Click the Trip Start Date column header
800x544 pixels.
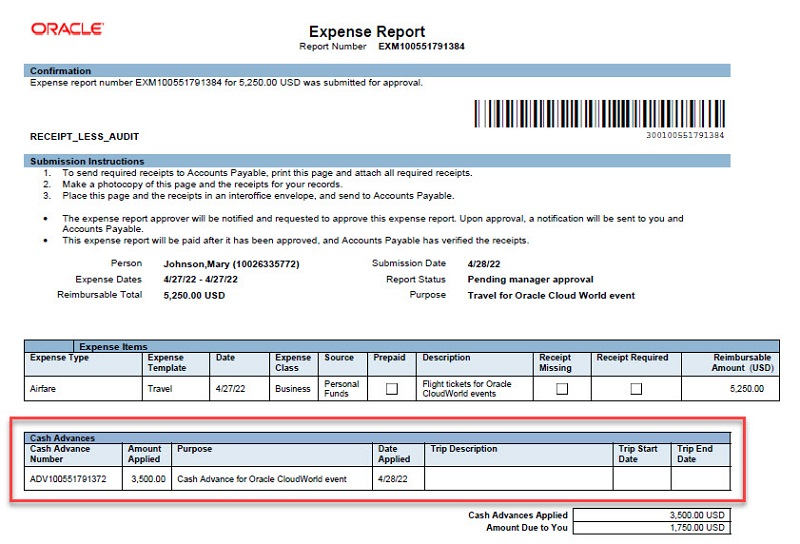click(x=642, y=454)
